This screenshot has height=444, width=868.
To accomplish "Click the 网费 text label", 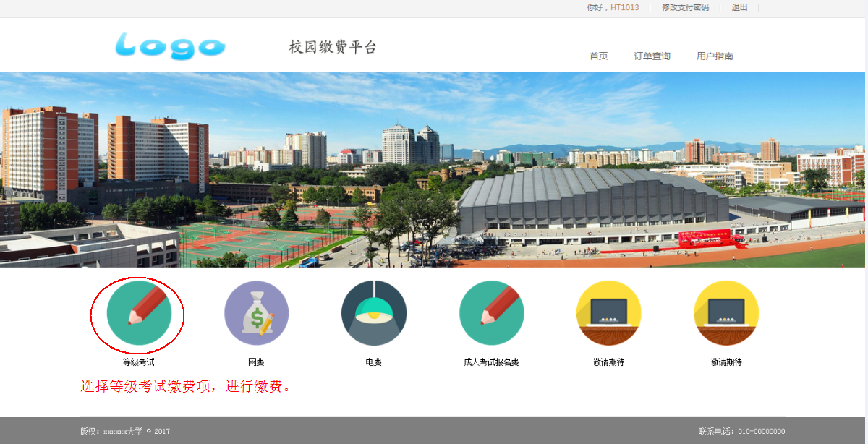I will coord(256,362).
